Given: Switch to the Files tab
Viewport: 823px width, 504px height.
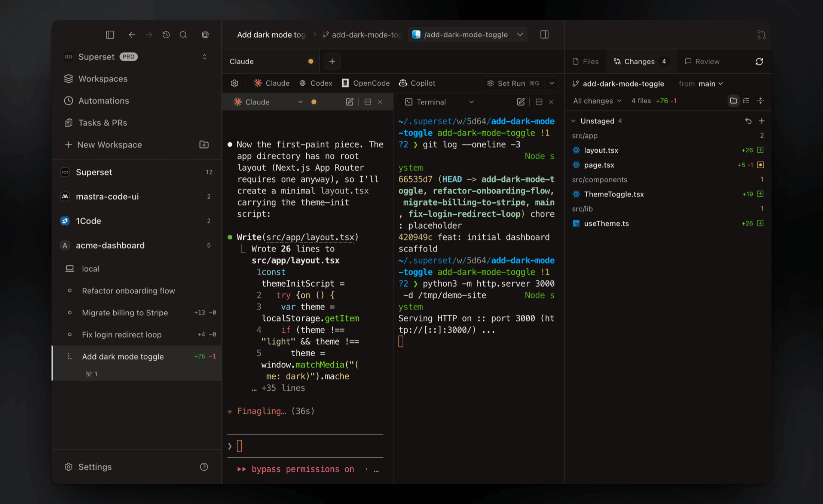Looking at the screenshot, I should pos(585,61).
